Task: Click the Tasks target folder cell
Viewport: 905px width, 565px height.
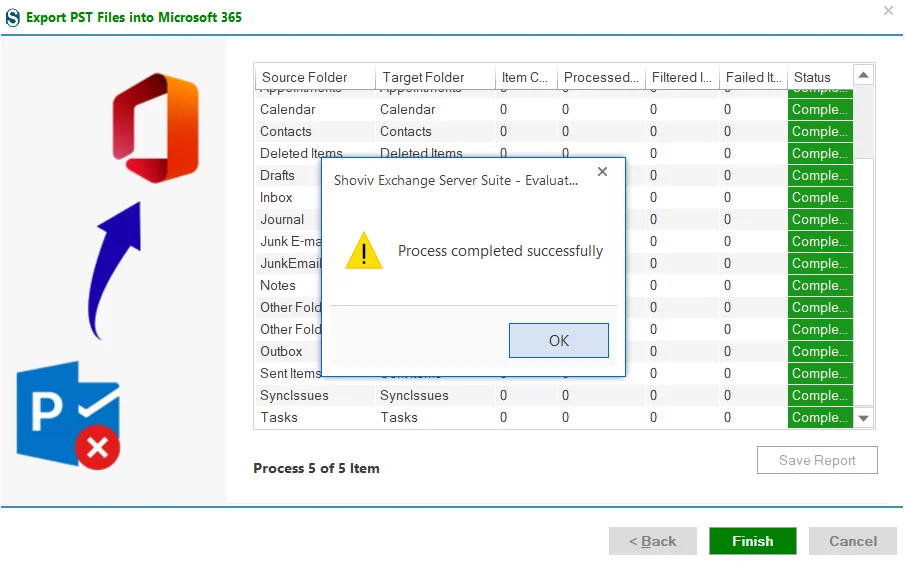Action: [x=435, y=417]
